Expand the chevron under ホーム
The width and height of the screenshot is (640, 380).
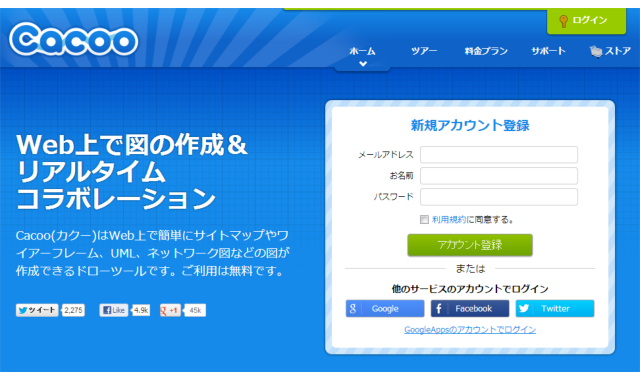[x=363, y=64]
